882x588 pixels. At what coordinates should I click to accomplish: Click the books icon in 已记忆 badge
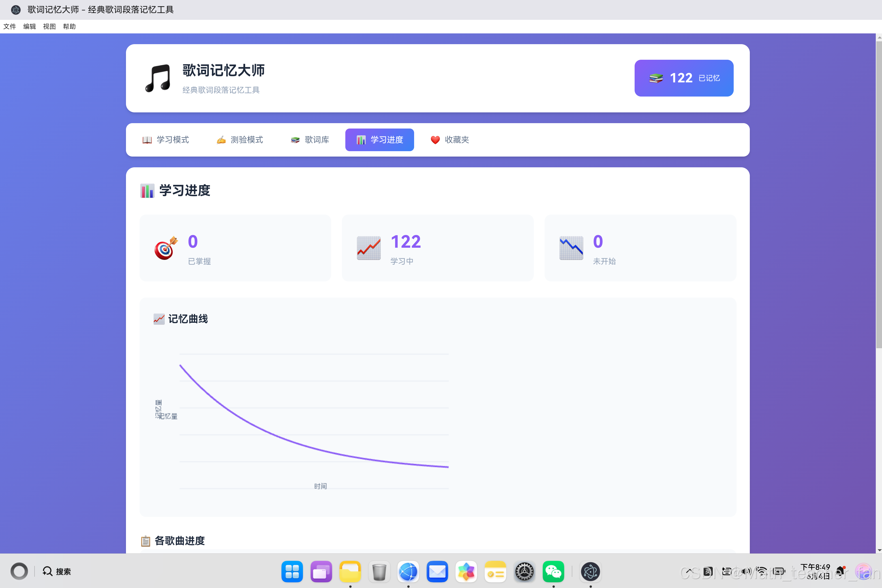[656, 78]
